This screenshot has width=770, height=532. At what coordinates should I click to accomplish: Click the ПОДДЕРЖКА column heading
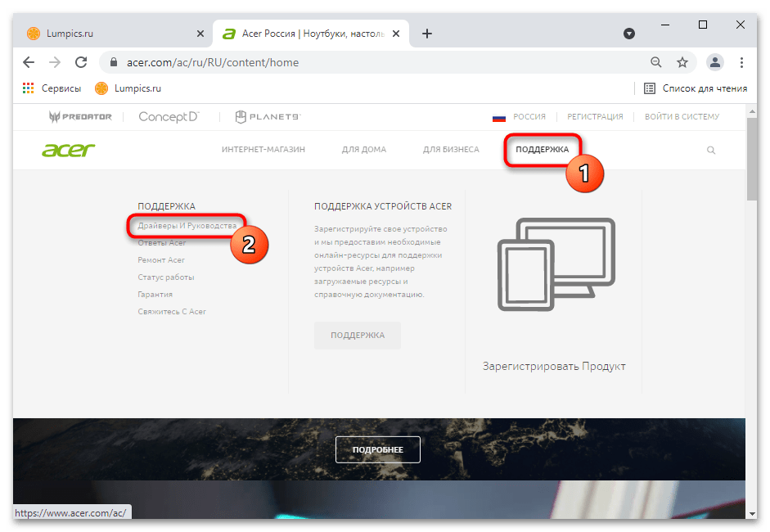[166, 206]
